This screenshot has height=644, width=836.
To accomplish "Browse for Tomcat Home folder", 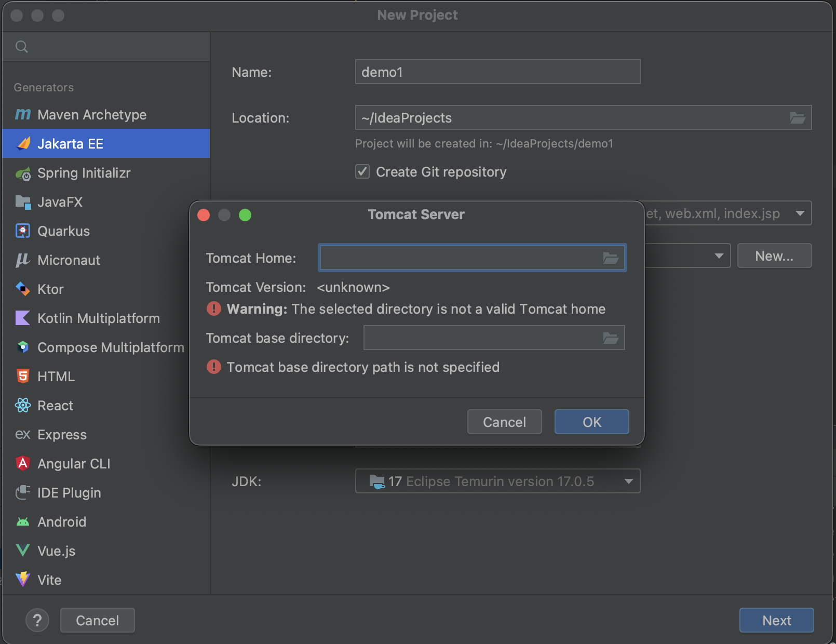I will tap(611, 258).
